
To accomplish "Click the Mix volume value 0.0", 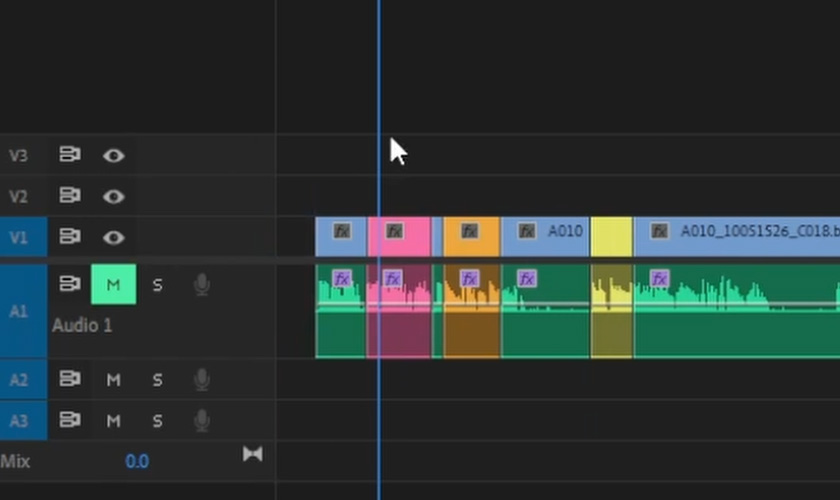I will (x=137, y=461).
